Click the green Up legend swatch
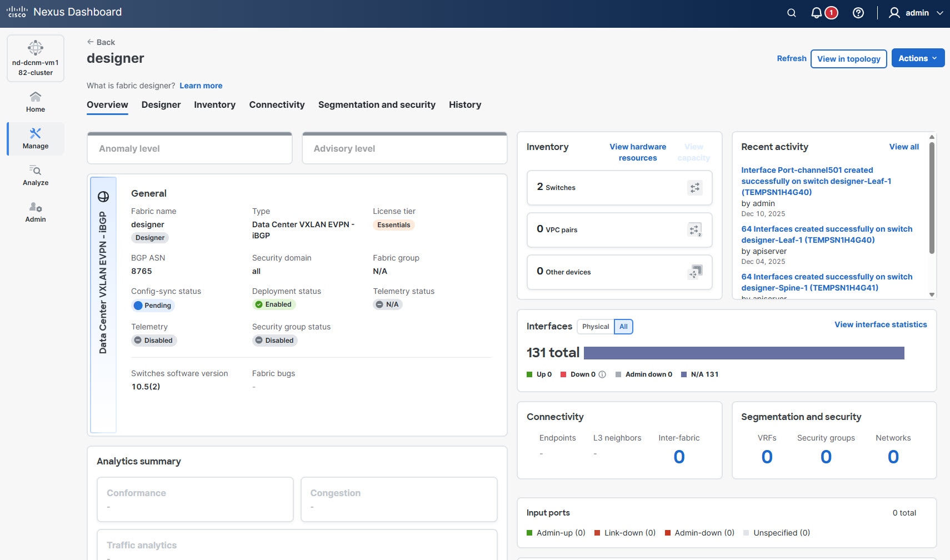 pyautogui.click(x=529, y=374)
